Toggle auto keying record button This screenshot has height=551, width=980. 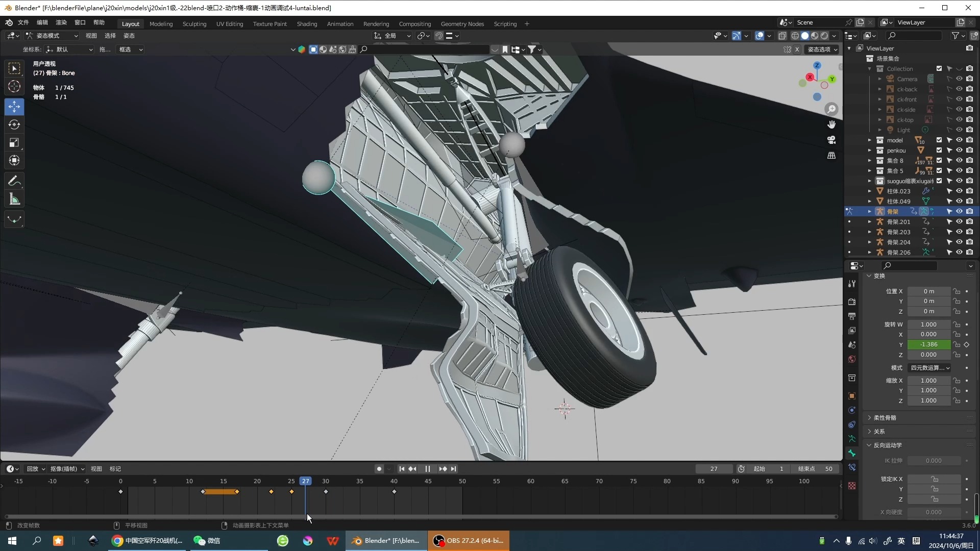[x=379, y=469]
